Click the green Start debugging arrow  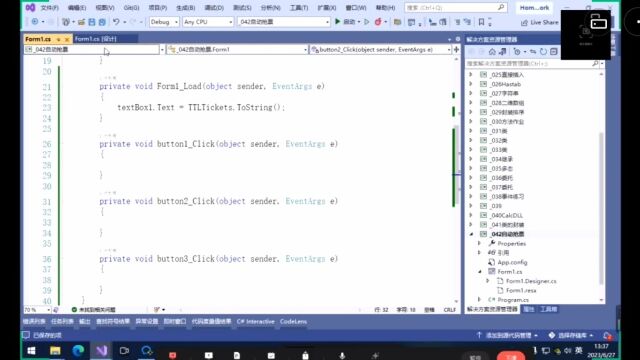(338, 22)
